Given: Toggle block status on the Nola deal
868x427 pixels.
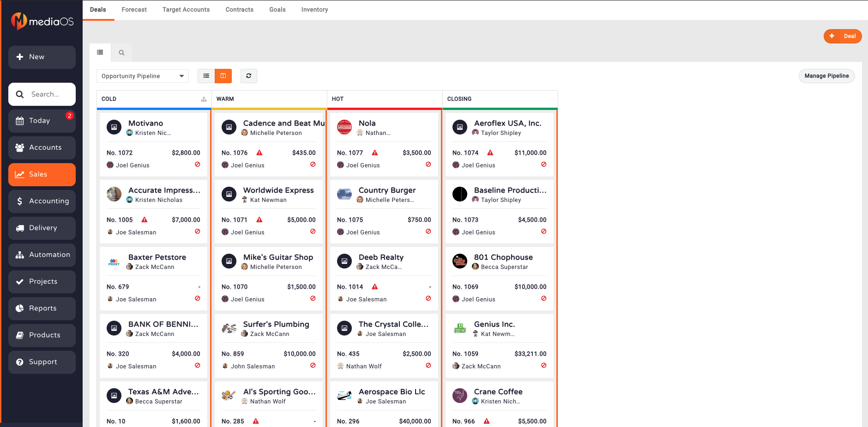Looking at the screenshot, I should 428,164.
